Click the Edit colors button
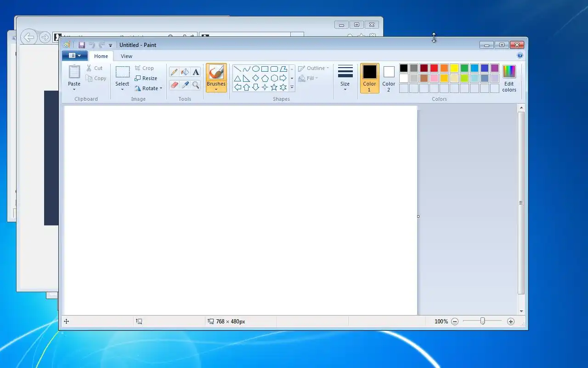The height and width of the screenshot is (368, 588). coord(509,78)
